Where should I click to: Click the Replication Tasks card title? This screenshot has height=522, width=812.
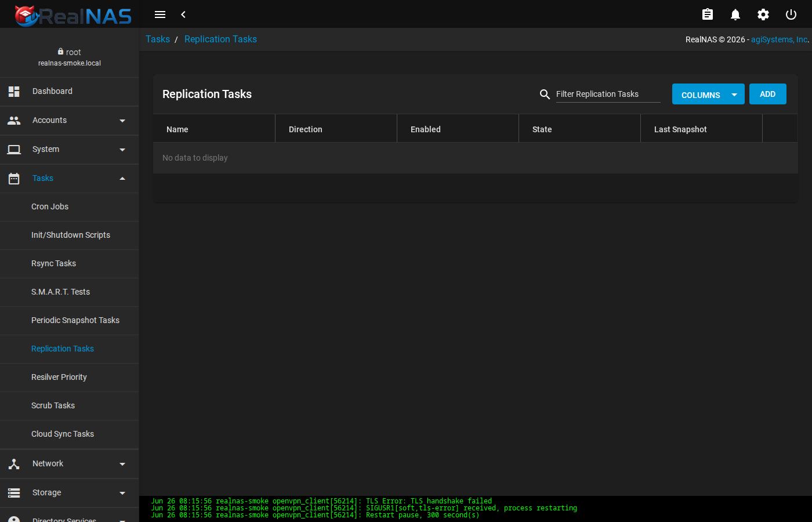(207, 94)
